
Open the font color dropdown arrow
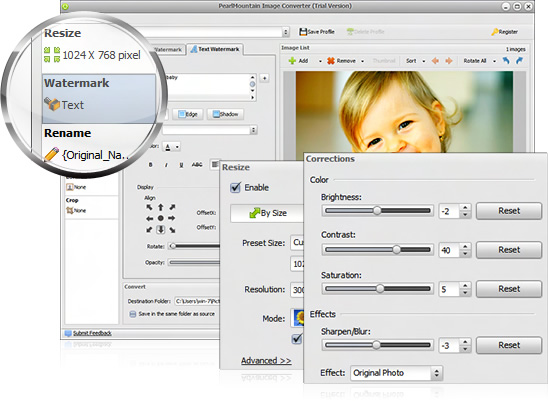click(x=177, y=147)
